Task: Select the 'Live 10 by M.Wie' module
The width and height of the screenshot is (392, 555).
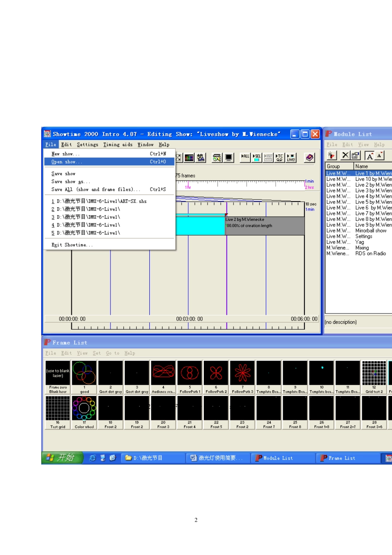Action: point(359,179)
